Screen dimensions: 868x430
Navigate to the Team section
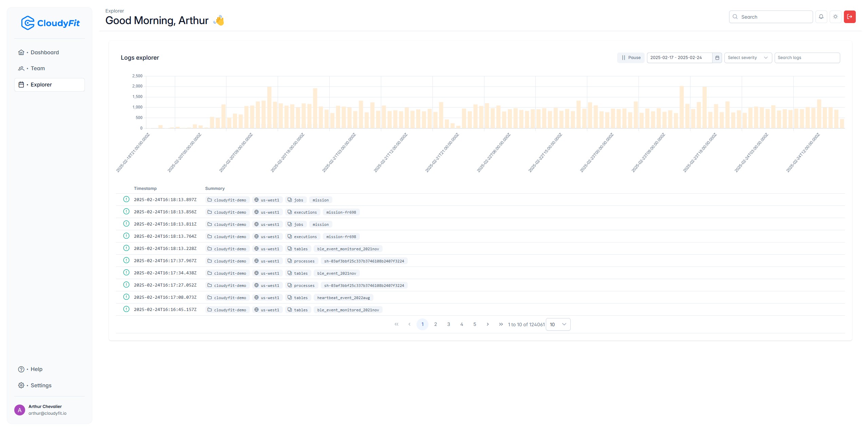pos(37,68)
